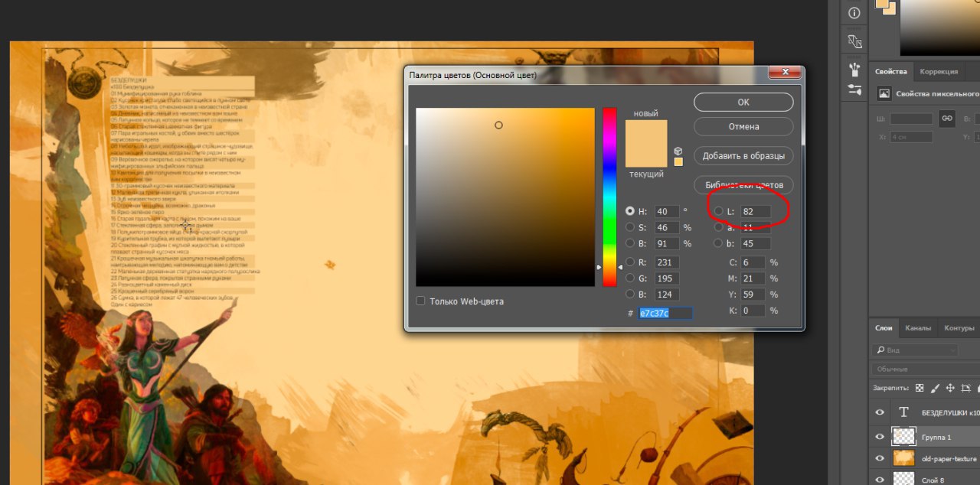
Task: Click the lock image pixels brush icon
Action: [935, 388]
